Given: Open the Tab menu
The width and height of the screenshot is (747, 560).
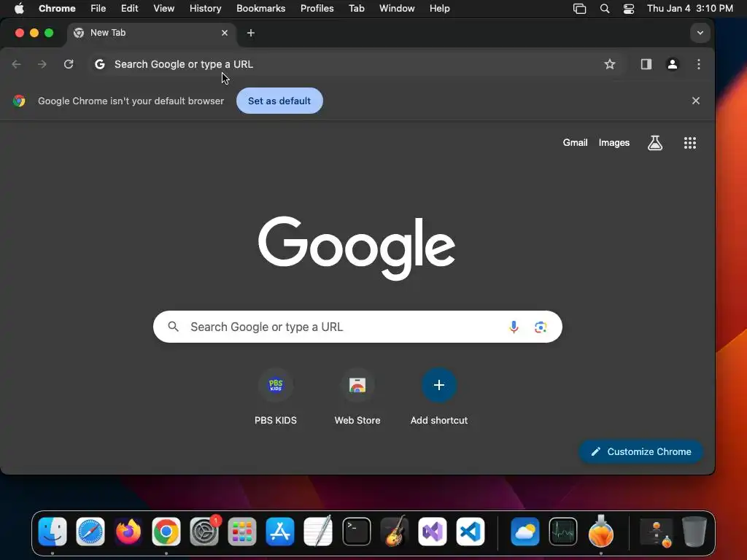Looking at the screenshot, I should pos(356,9).
